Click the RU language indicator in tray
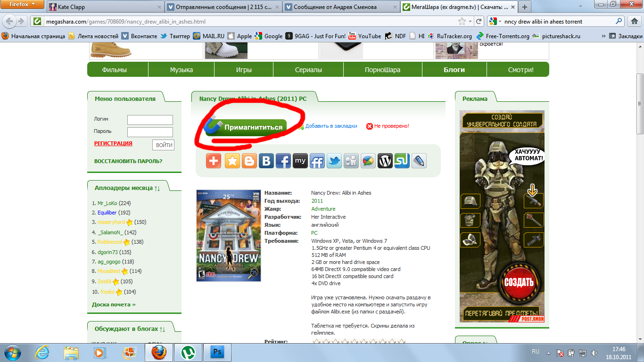The width and height of the screenshot is (644, 362). click(536, 352)
